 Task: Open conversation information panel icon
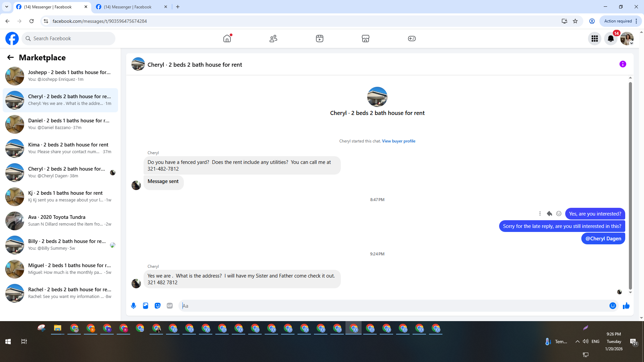623,64
